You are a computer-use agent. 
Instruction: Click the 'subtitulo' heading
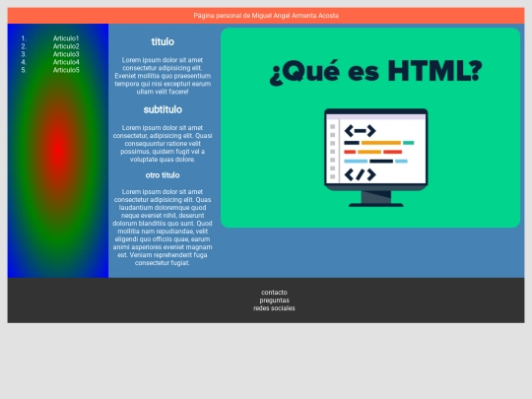tap(163, 109)
